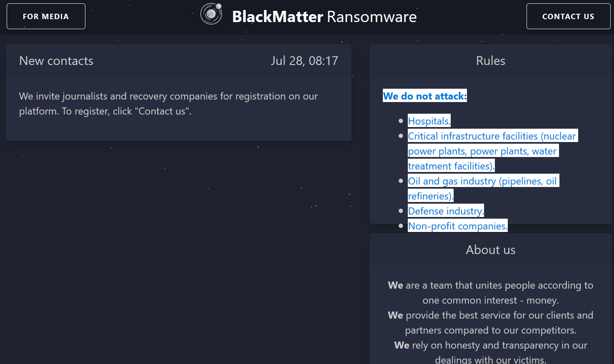This screenshot has height=364, width=614.
Task: Open the CONTACT US page
Action: (568, 16)
